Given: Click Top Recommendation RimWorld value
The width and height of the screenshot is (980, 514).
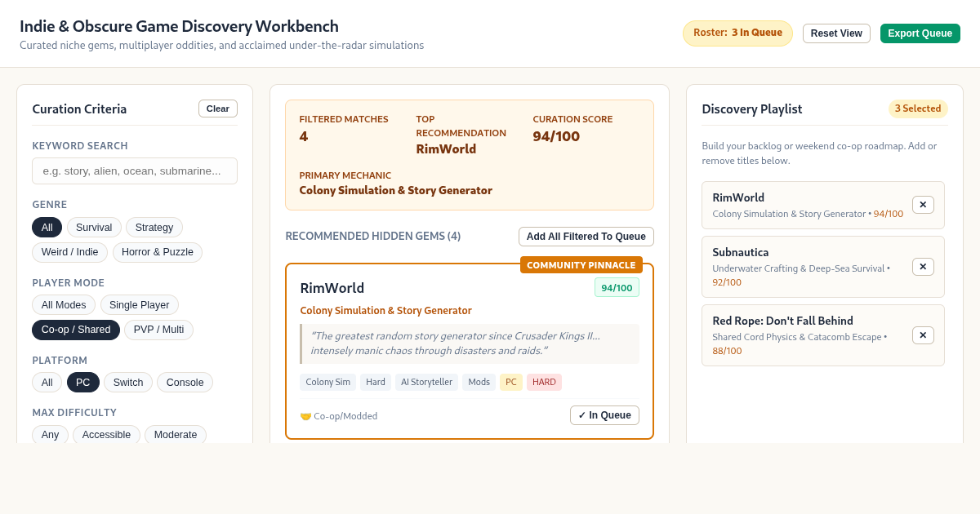Looking at the screenshot, I should coord(446,149).
